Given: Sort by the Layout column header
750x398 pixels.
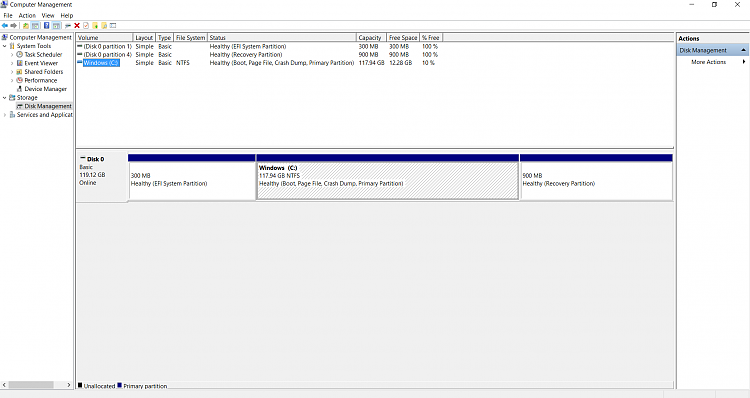Looking at the screenshot, I should pyautogui.click(x=144, y=37).
